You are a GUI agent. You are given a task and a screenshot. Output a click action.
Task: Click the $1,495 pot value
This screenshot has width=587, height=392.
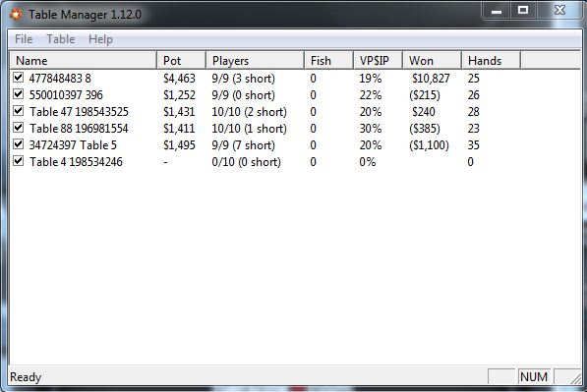tap(179, 145)
